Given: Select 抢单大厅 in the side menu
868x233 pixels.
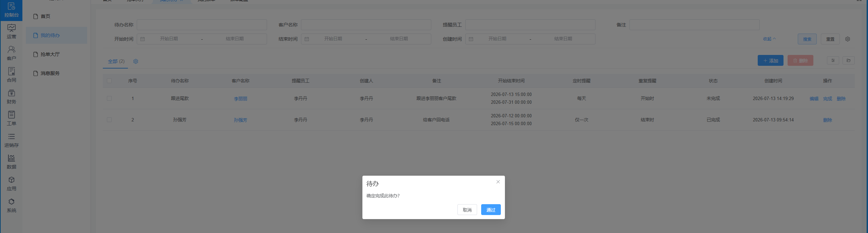Looking at the screenshot, I should click(x=56, y=54).
